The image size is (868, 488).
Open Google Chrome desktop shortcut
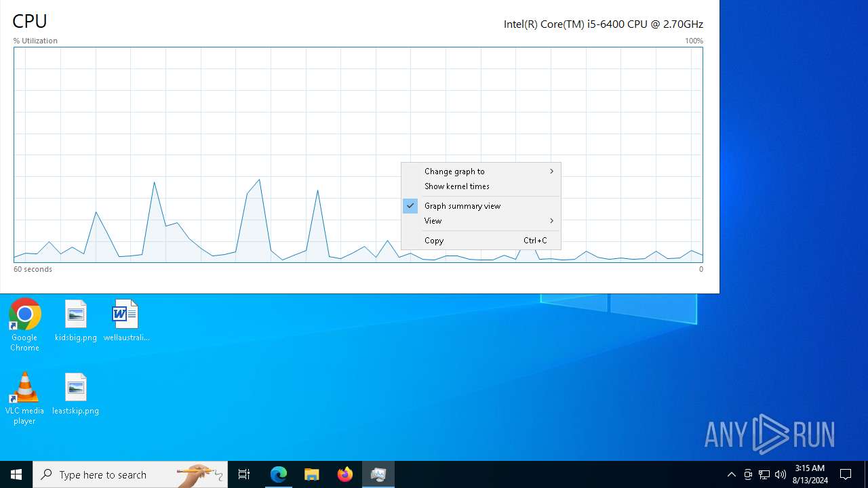click(24, 325)
